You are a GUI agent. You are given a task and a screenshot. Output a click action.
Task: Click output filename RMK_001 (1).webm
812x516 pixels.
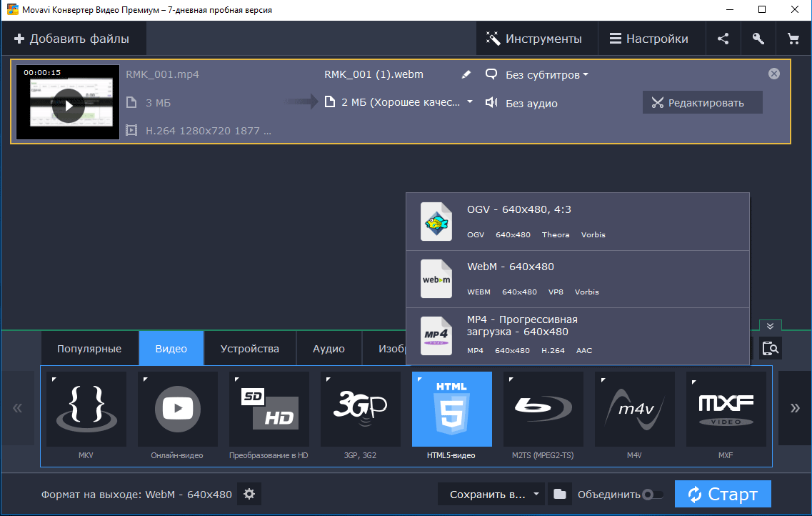pyautogui.click(x=374, y=74)
